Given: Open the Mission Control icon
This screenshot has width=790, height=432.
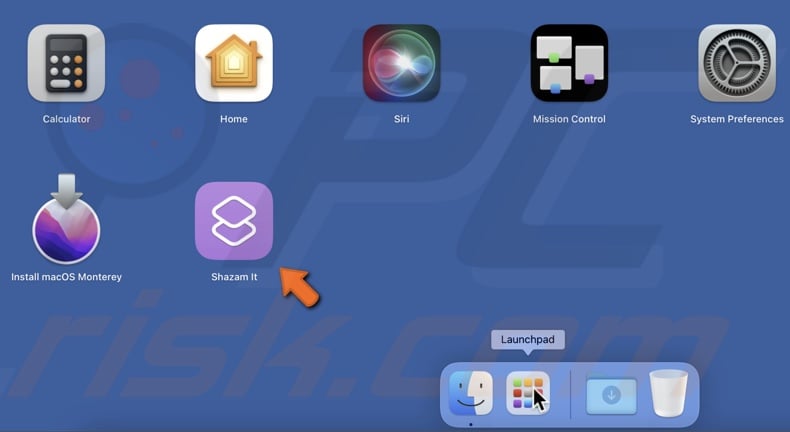Looking at the screenshot, I should pos(569,63).
